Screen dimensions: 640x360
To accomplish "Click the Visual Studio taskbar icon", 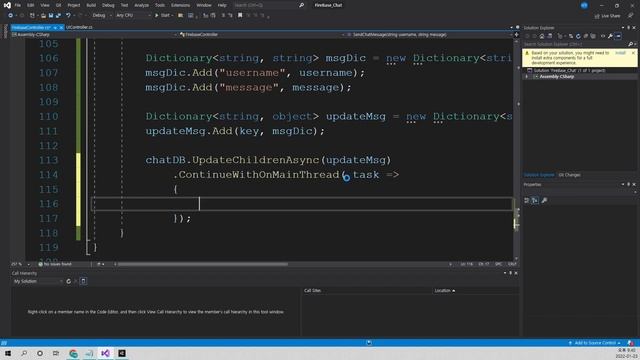I will (105, 353).
